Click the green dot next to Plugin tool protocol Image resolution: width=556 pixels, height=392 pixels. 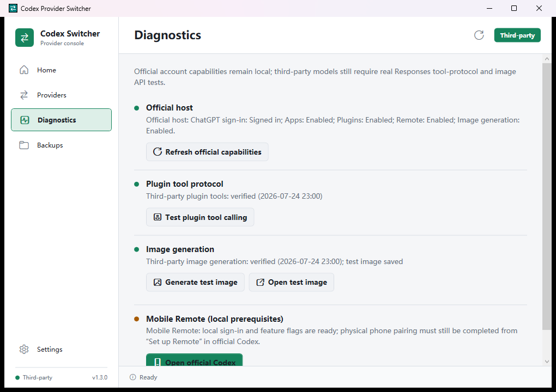[136, 184]
